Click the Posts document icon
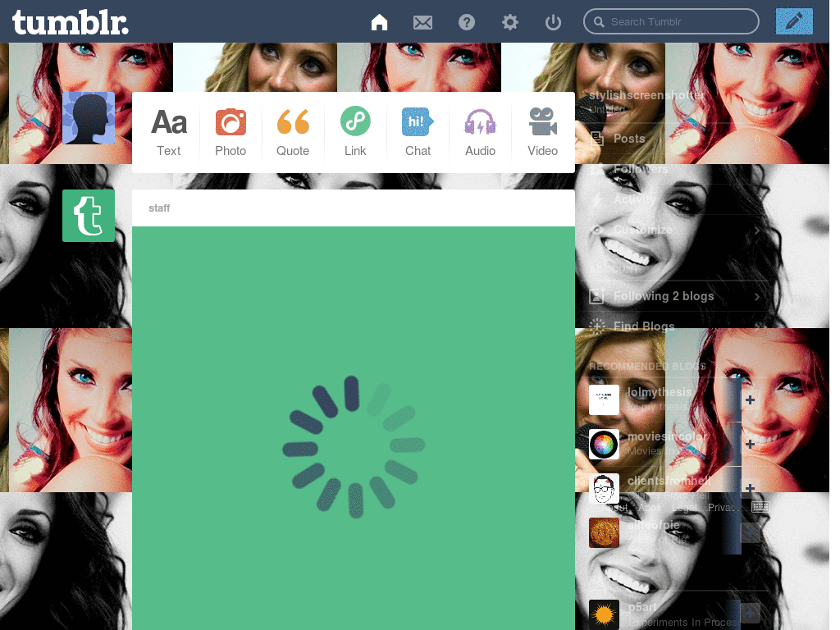Screen dimensions: 840x630 [x=597, y=139]
